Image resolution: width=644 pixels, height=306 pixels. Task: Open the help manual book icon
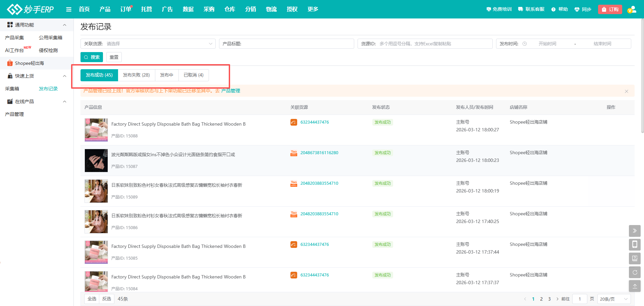coord(635,258)
